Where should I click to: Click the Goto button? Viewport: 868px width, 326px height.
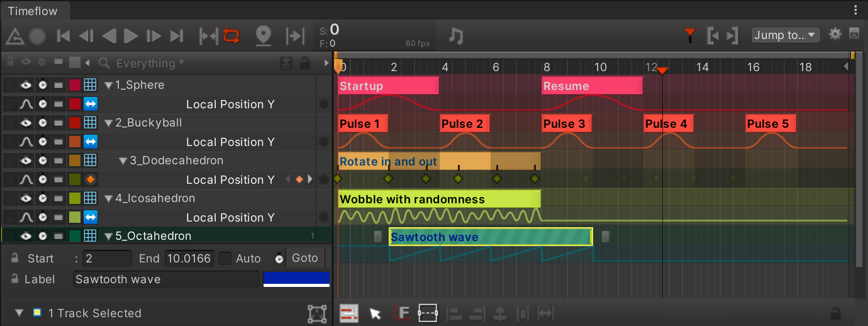(x=305, y=258)
